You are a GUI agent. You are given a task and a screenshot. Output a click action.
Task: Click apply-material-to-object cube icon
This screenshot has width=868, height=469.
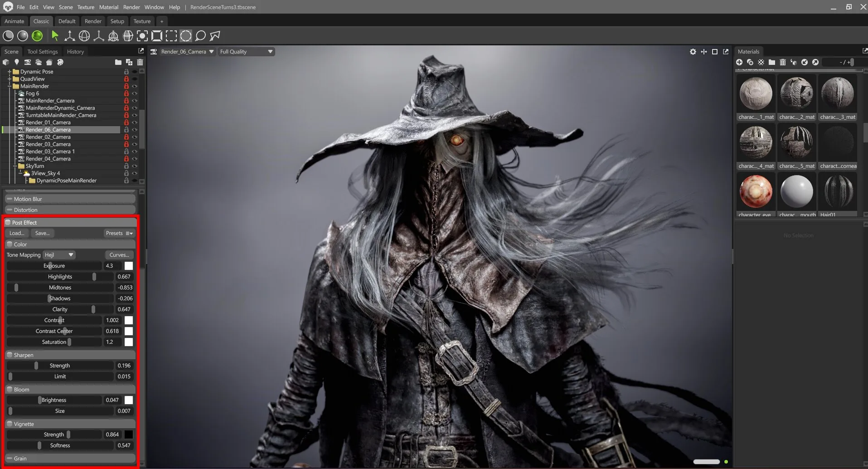[794, 62]
